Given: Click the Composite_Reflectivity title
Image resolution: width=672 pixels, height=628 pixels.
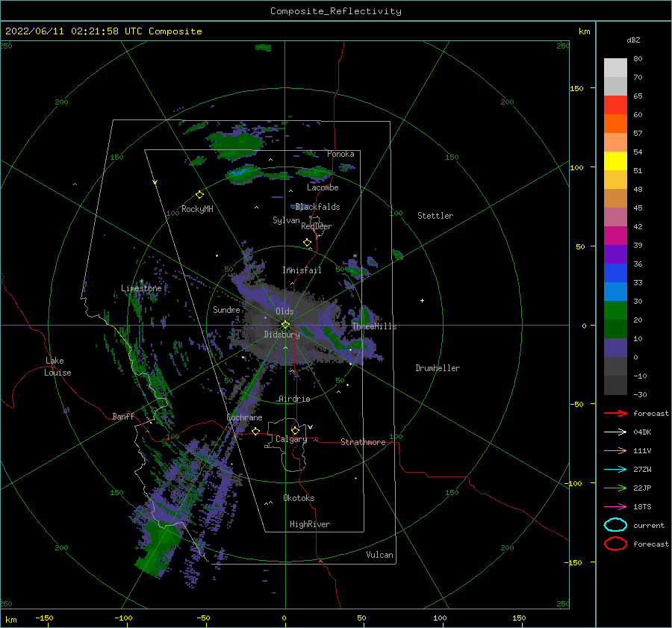Looking at the screenshot, I should pyautogui.click(x=336, y=11).
